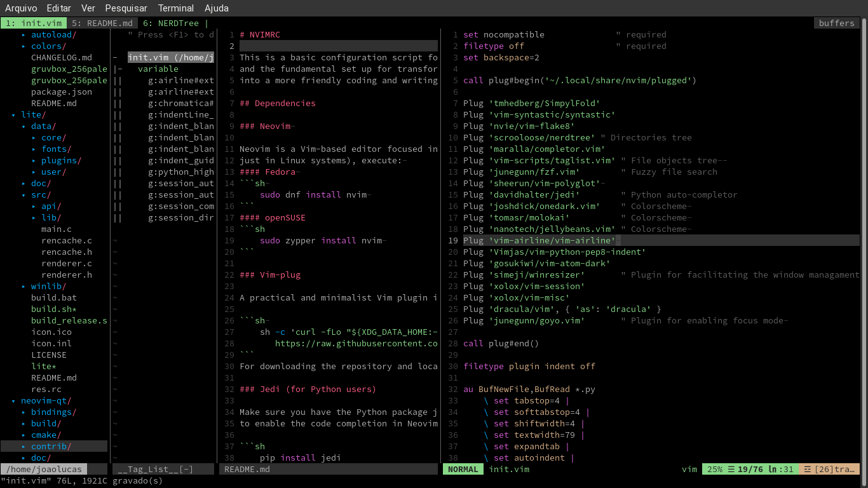The image size is (868, 488).
Task: Expand the winlib folder arrow
Action: (24, 286)
